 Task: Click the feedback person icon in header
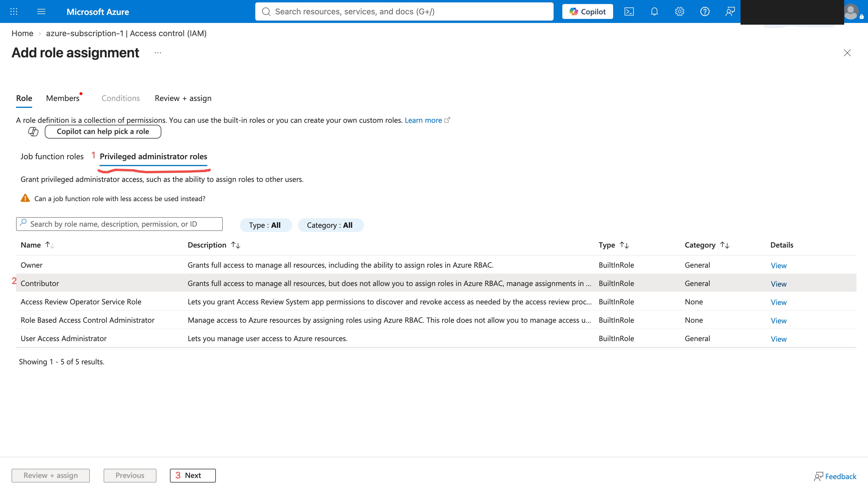[x=730, y=11]
